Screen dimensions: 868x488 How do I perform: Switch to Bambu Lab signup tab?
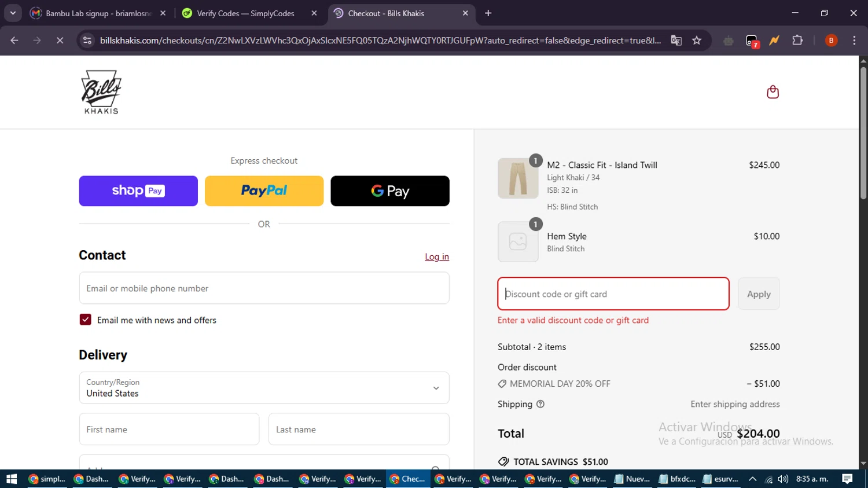click(98, 13)
